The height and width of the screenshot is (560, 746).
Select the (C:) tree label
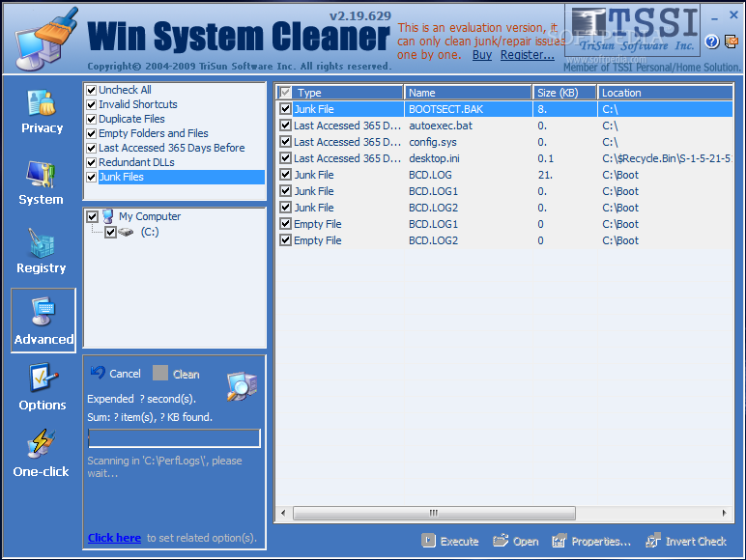coord(150,232)
